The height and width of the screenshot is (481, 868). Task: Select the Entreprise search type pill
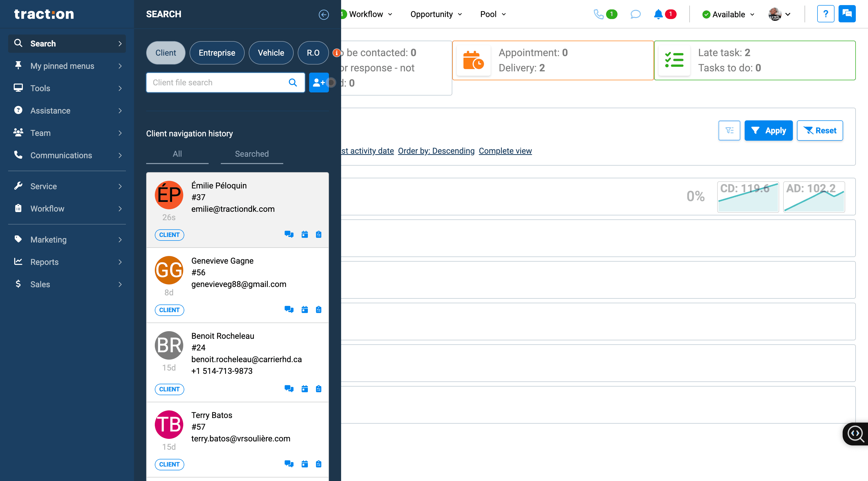(x=217, y=53)
